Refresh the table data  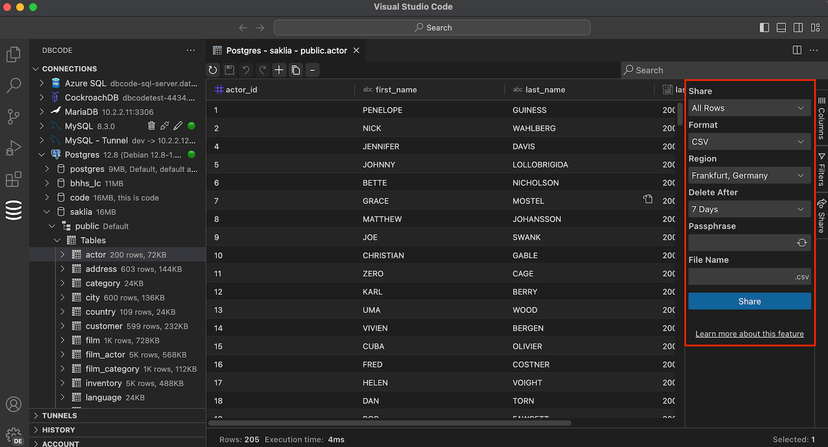pyautogui.click(x=213, y=70)
